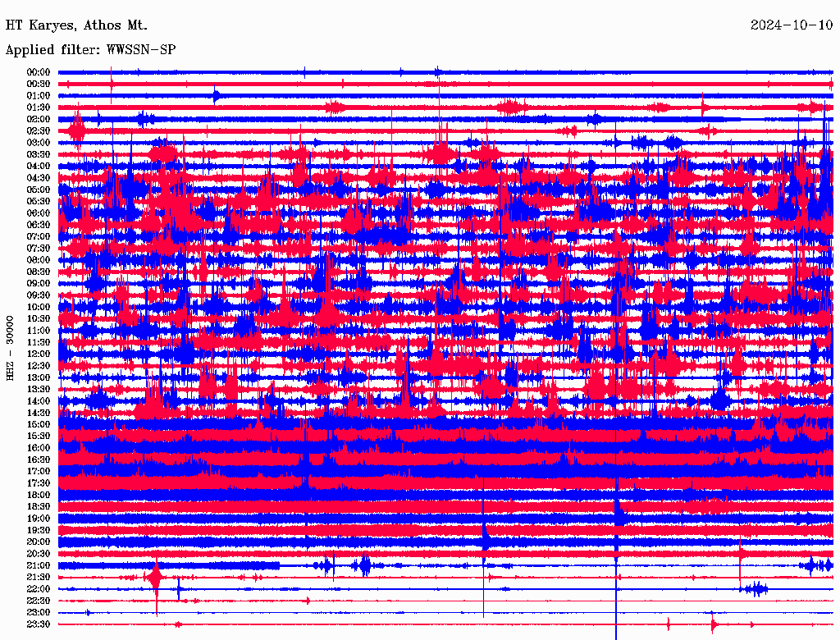Select the 17:00 time label

tap(39, 472)
